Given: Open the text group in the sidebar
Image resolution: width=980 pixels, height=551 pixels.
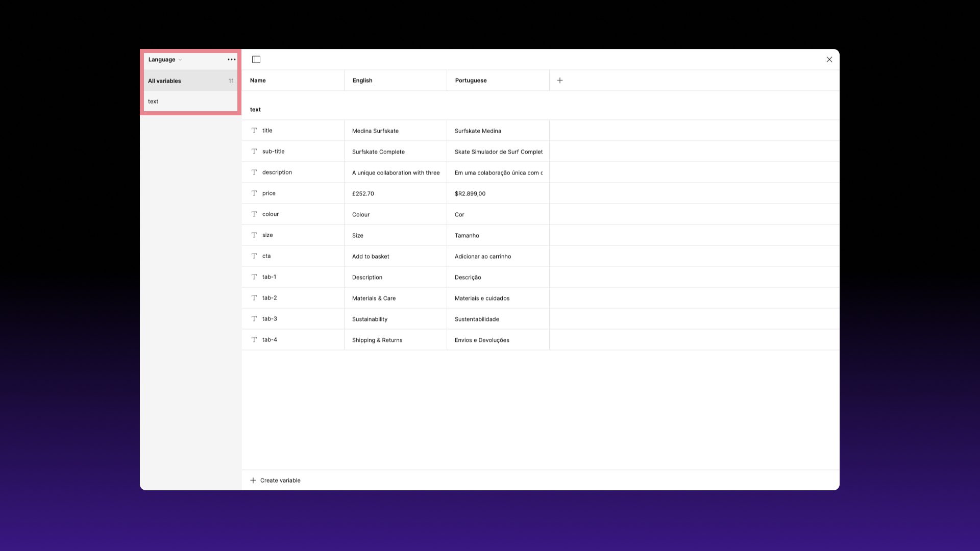Looking at the screenshot, I should 153,101.
